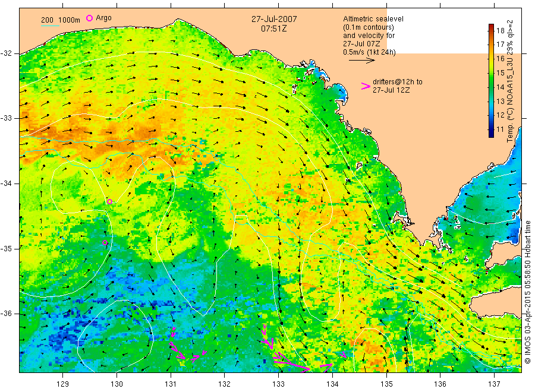Click the 'Argo' legend label
The width and height of the screenshot is (535, 392).
(103, 18)
